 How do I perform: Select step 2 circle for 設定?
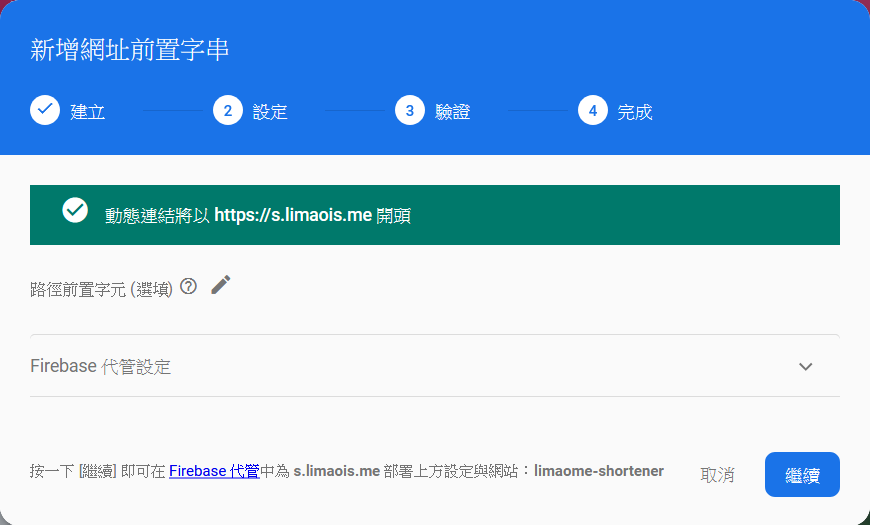pos(227,110)
